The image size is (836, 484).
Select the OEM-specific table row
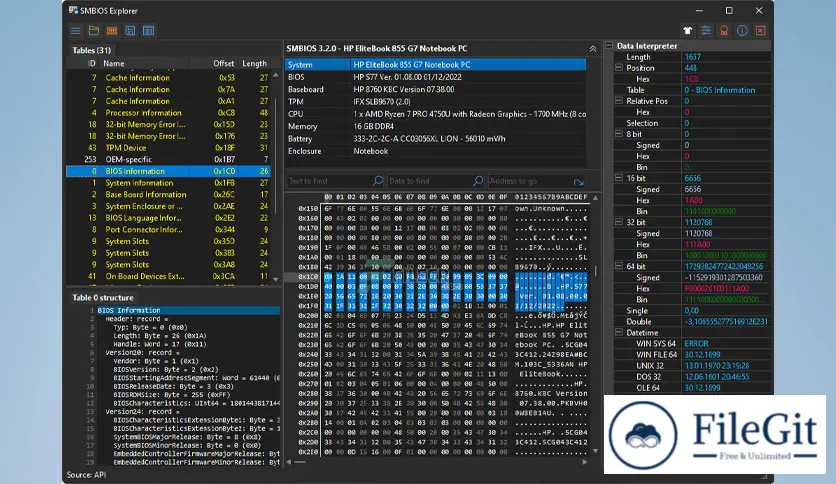(168, 159)
